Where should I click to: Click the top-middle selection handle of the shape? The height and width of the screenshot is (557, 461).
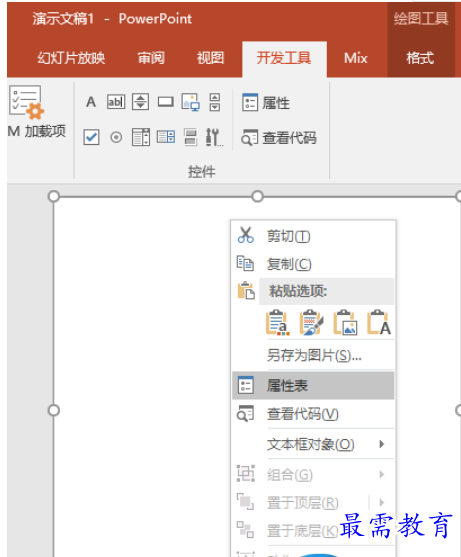point(257,196)
